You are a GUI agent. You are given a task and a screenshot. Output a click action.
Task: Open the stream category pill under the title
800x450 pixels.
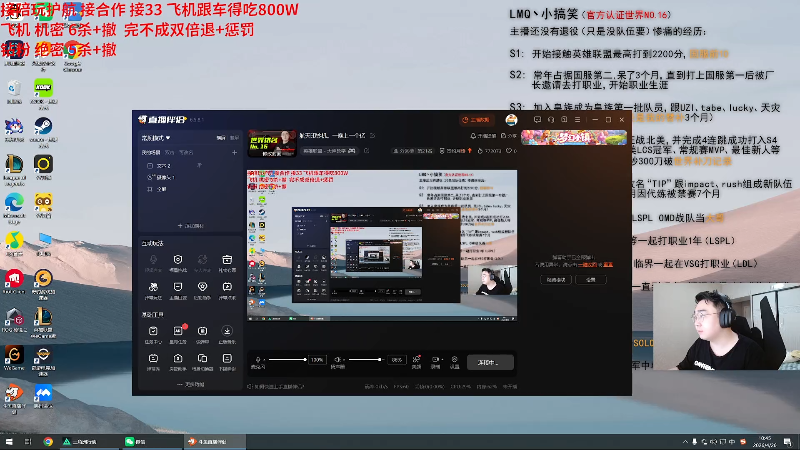(329, 151)
